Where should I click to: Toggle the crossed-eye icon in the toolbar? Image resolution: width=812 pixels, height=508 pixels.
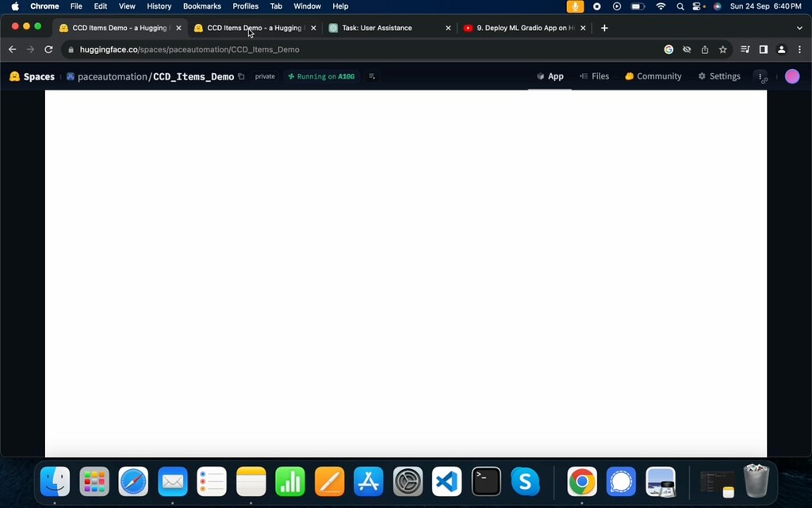tap(687, 49)
